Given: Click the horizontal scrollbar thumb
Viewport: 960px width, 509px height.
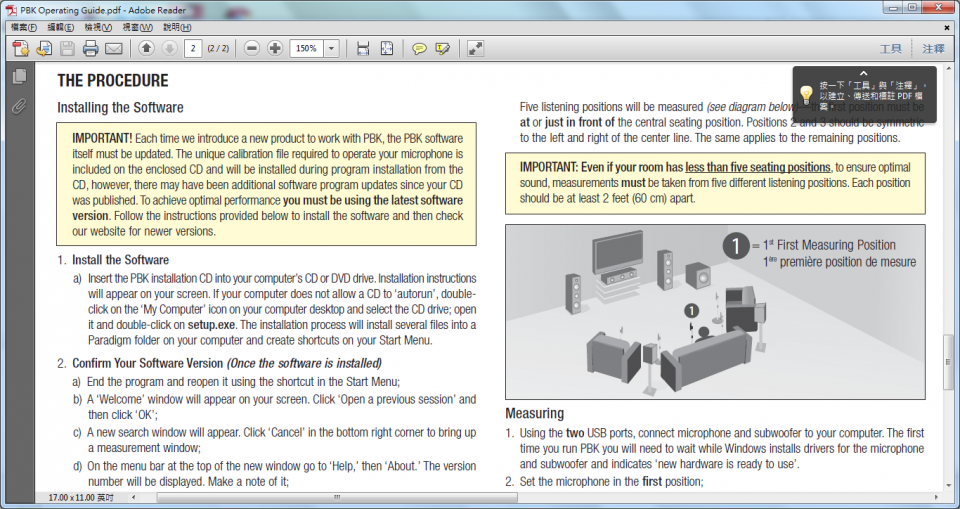Looking at the screenshot, I should [337, 497].
